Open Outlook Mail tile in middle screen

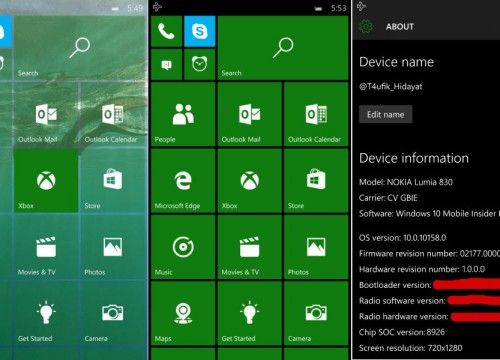(x=250, y=114)
